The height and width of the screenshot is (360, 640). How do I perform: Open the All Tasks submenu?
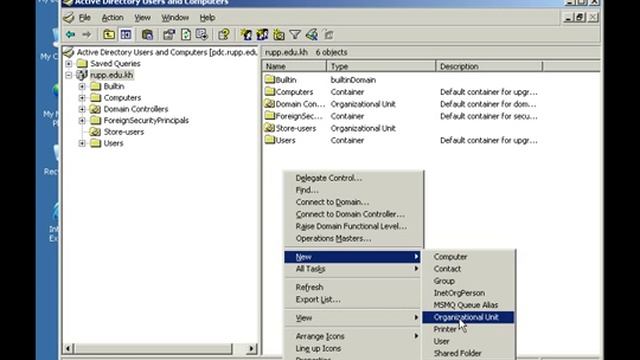(353, 269)
